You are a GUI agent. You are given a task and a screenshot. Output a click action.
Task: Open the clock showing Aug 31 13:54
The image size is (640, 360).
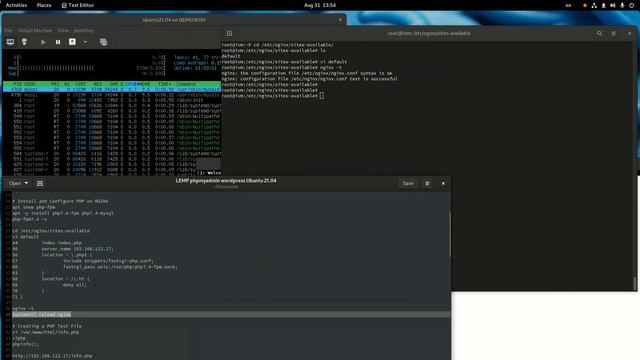[320, 5]
